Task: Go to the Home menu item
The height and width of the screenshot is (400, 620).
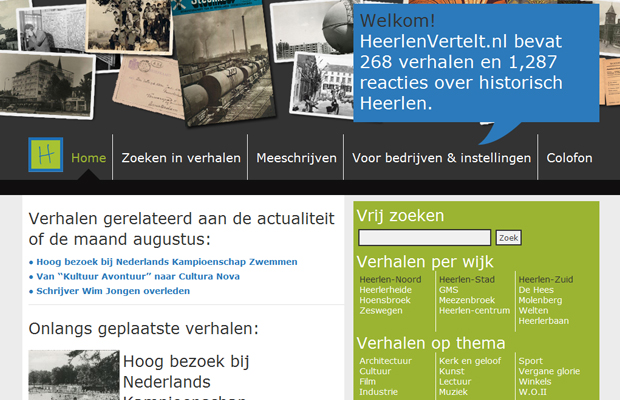Action: point(89,158)
